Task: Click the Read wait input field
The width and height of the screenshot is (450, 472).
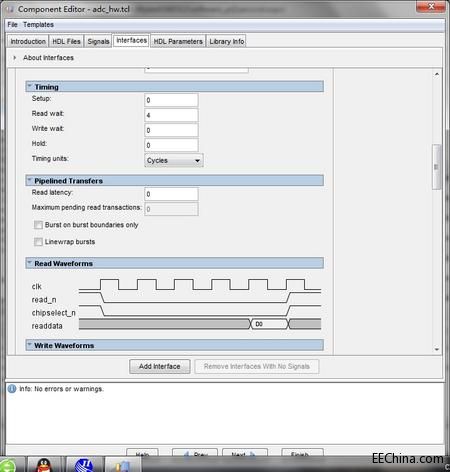Action: click(171, 115)
